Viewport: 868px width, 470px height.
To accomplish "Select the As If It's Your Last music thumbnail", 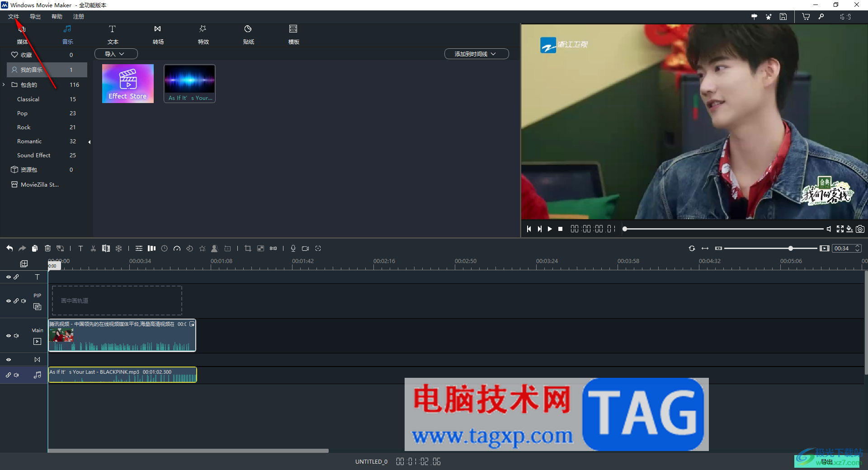I will 189,84.
